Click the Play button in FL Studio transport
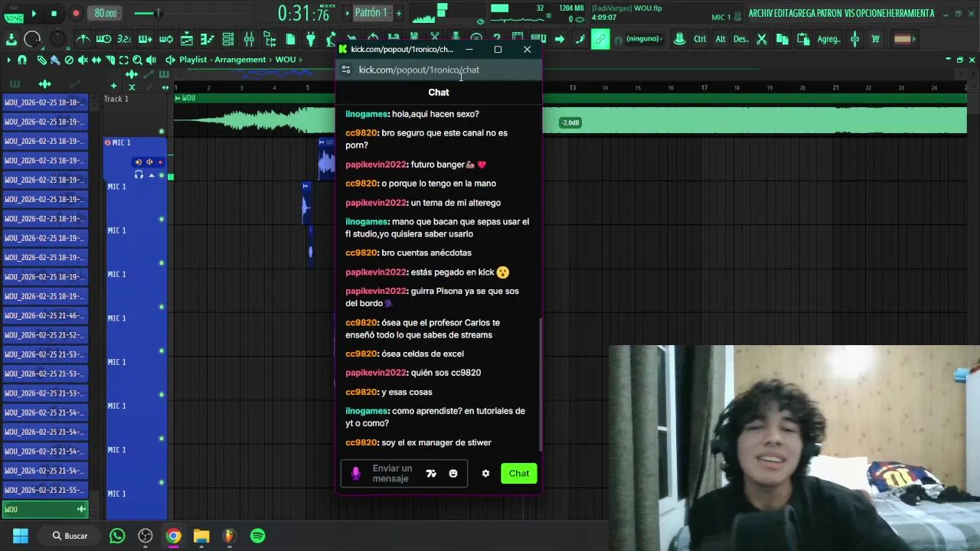 click(x=34, y=13)
